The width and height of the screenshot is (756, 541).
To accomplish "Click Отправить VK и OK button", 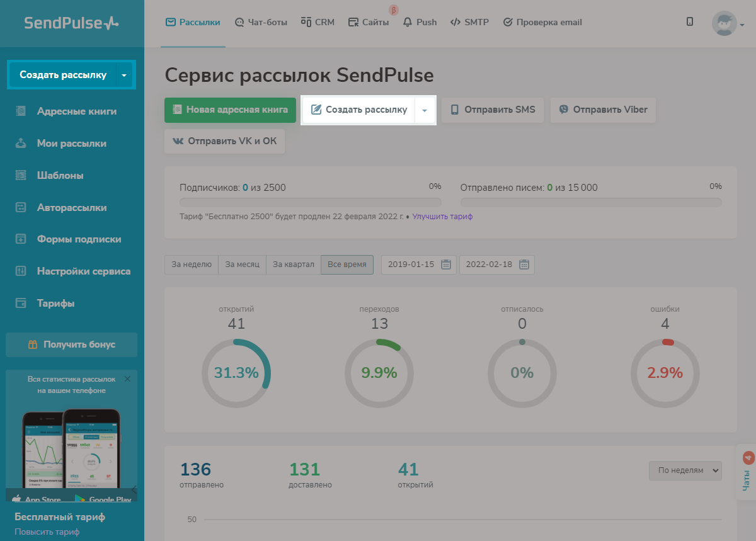I will [225, 141].
